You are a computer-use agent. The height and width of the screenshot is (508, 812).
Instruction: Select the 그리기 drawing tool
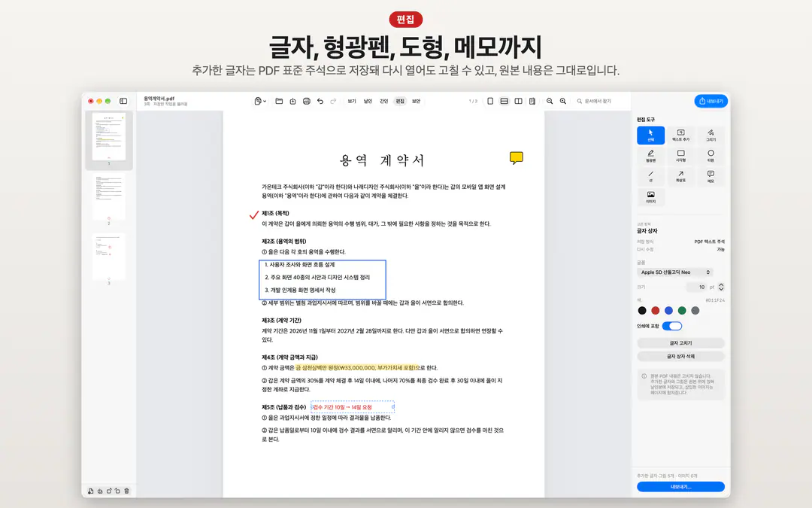(x=711, y=135)
